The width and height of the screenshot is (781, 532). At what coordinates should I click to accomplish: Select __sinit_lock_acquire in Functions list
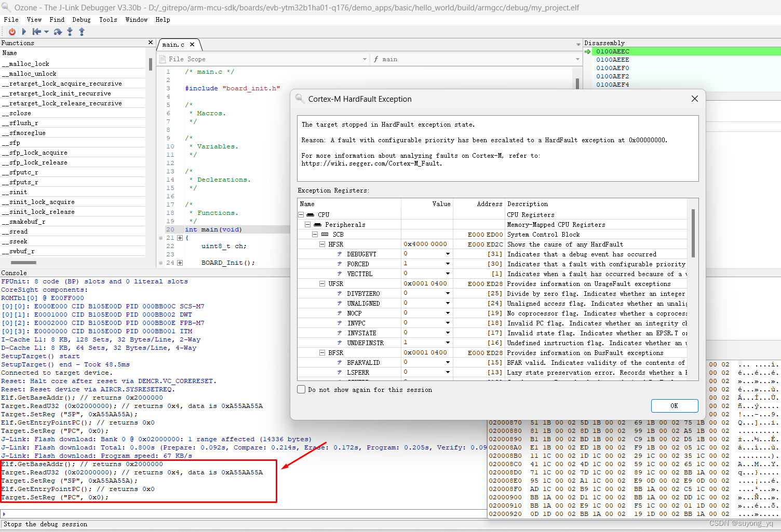(x=38, y=202)
